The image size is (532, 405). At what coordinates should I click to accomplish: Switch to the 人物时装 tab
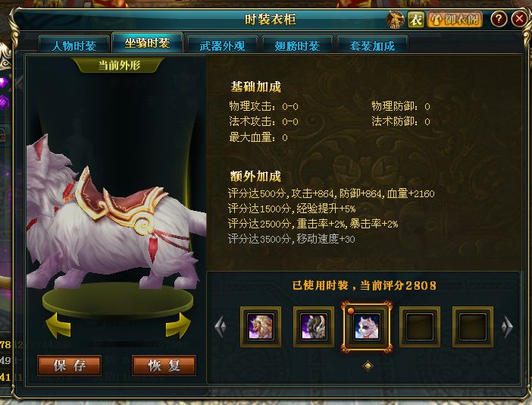click(74, 46)
